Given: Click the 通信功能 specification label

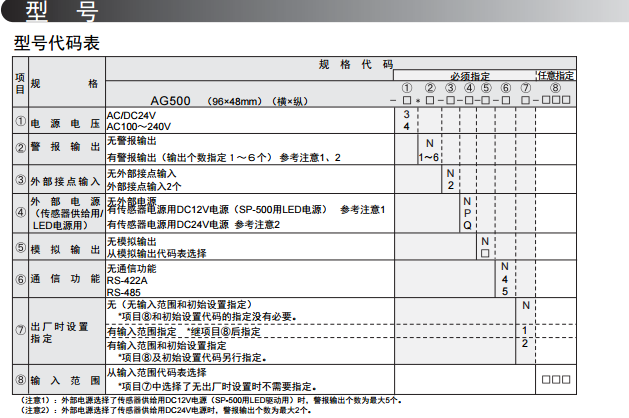Looking at the screenshot, I should coord(65,279).
